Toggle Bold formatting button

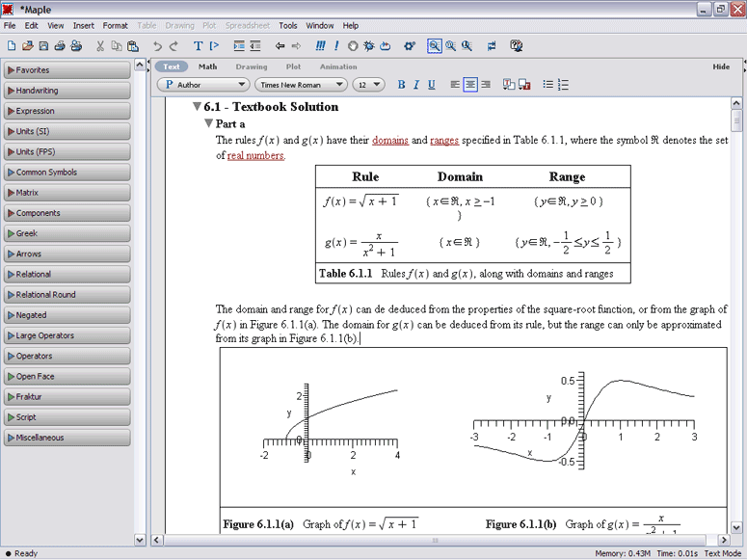(401, 85)
